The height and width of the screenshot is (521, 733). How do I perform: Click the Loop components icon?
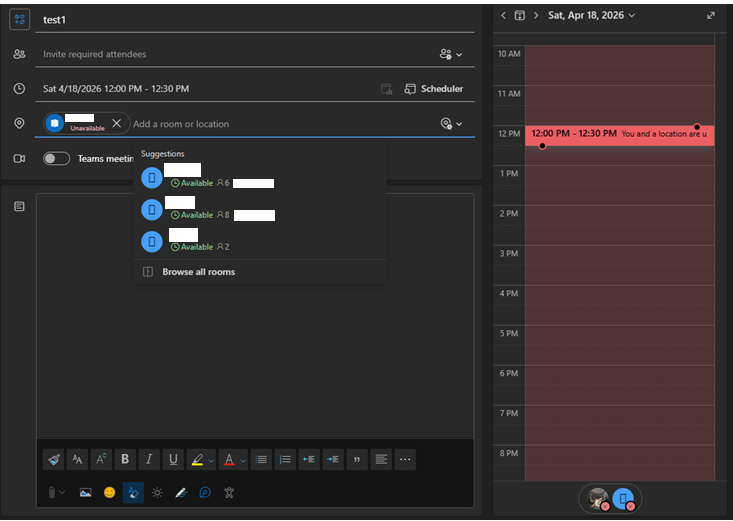coord(205,492)
